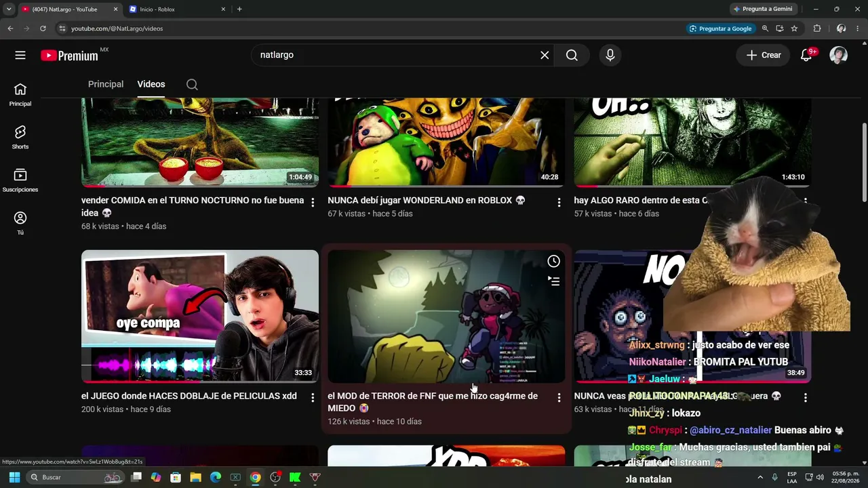Search within the NatLargo channel
The height and width of the screenshot is (488, 868).
click(x=192, y=85)
